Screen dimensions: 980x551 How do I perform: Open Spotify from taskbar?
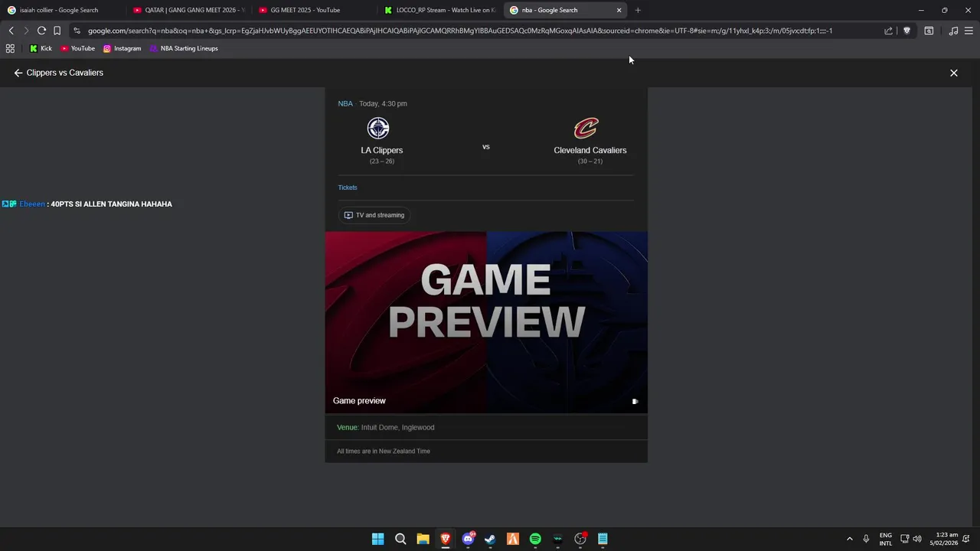coord(535,539)
